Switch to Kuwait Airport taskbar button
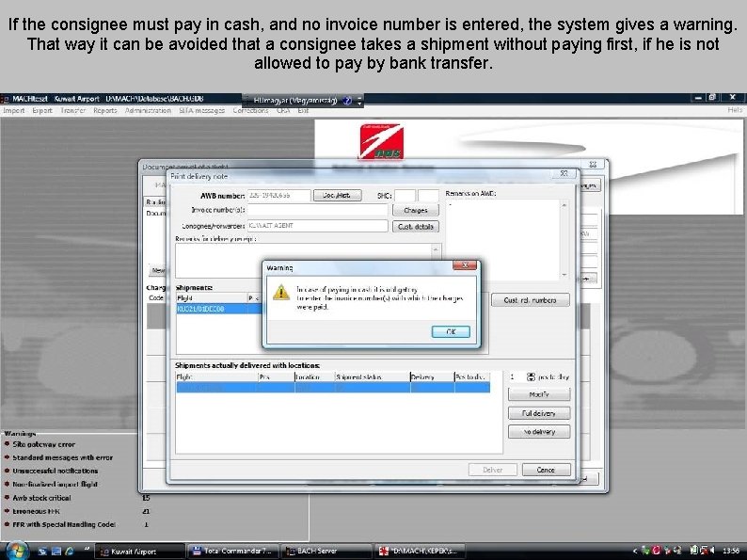 [139, 552]
